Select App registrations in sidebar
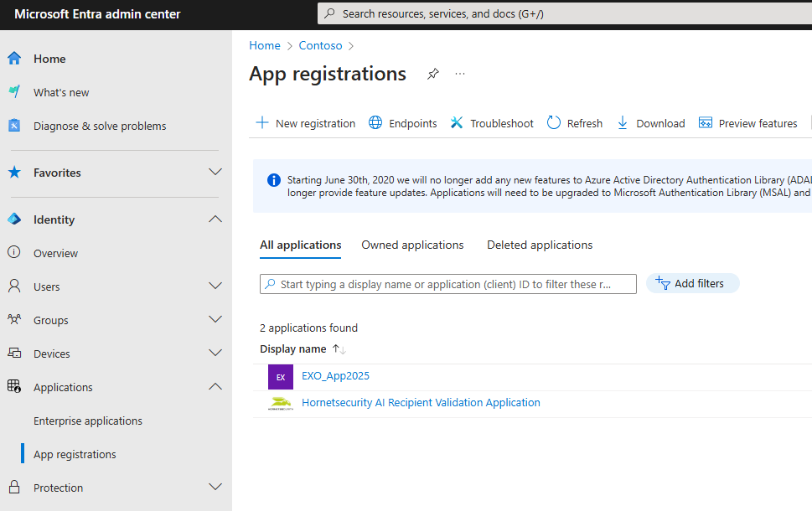The width and height of the screenshot is (812, 511). 75,454
